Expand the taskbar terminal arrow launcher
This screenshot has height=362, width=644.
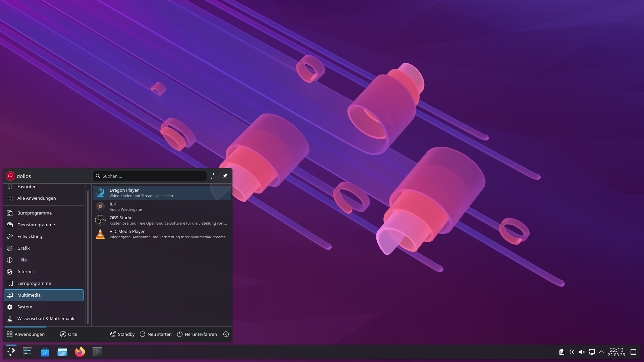click(97, 352)
